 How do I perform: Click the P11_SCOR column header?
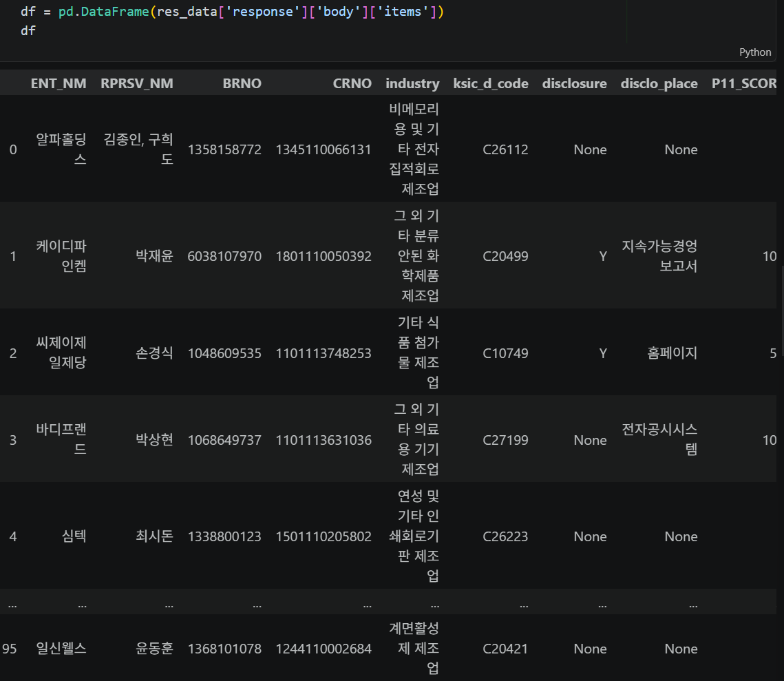(x=744, y=83)
